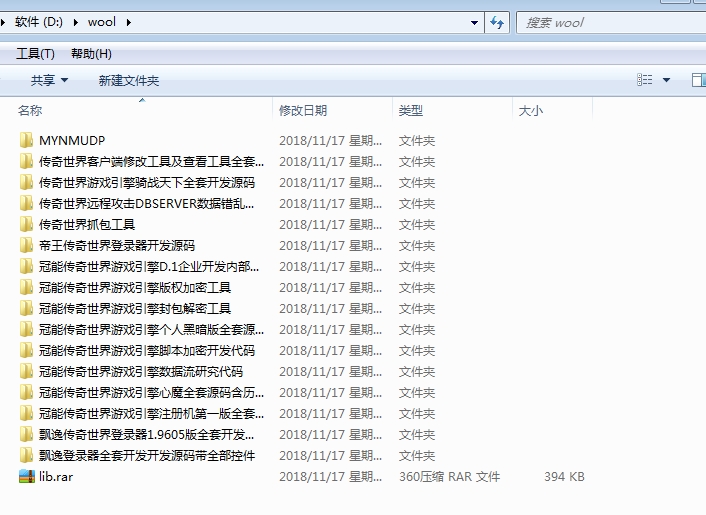Select the 冠能传奇世界游戏引擎版权加密工具 folder icon
Screen dimensions: 706x515
click(x=27, y=288)
